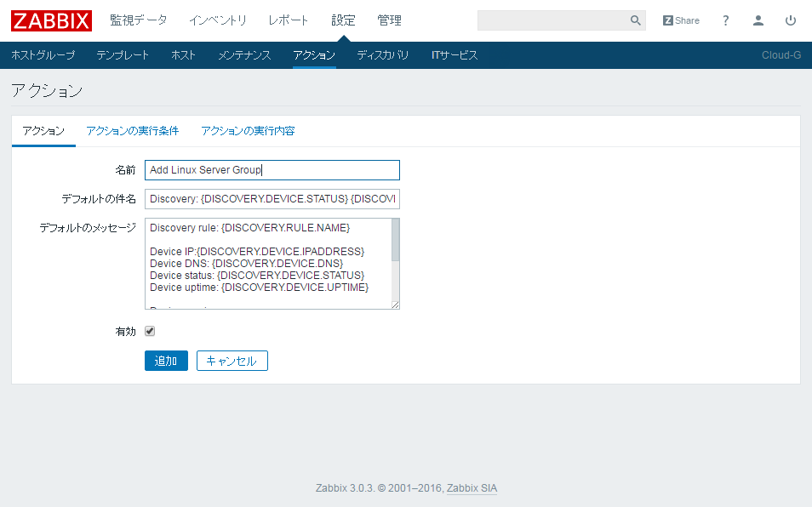Open the 監視データ menu

click(x=139, y=20)
